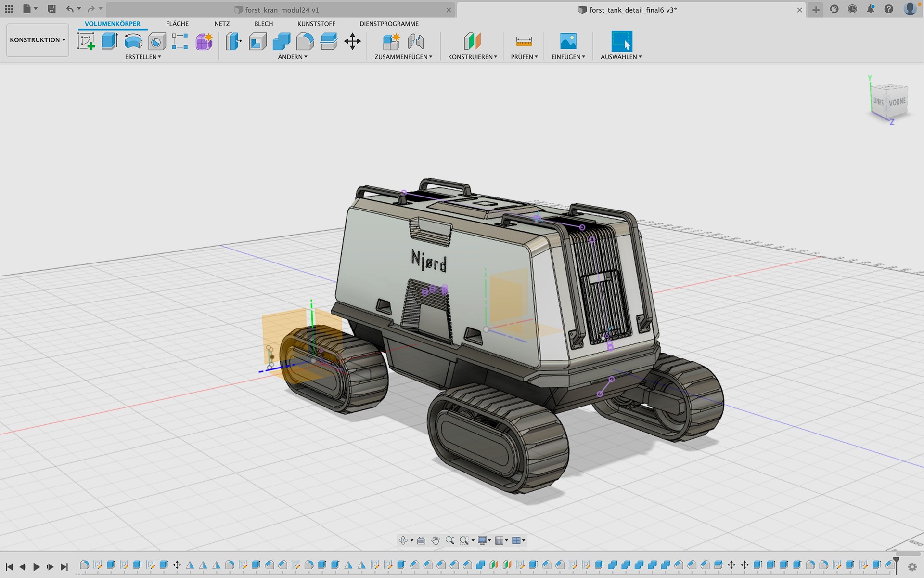Expand the AUSWÄHLEN menu
Screen dimensions: 924x578
point(621,57)
